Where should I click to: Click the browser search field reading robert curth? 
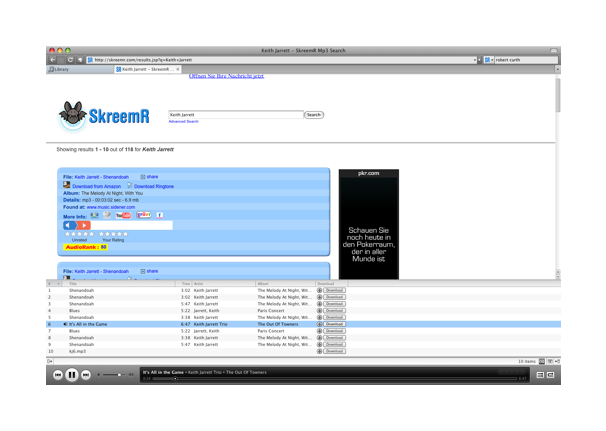pyautogui.click(x=526, y=60)
